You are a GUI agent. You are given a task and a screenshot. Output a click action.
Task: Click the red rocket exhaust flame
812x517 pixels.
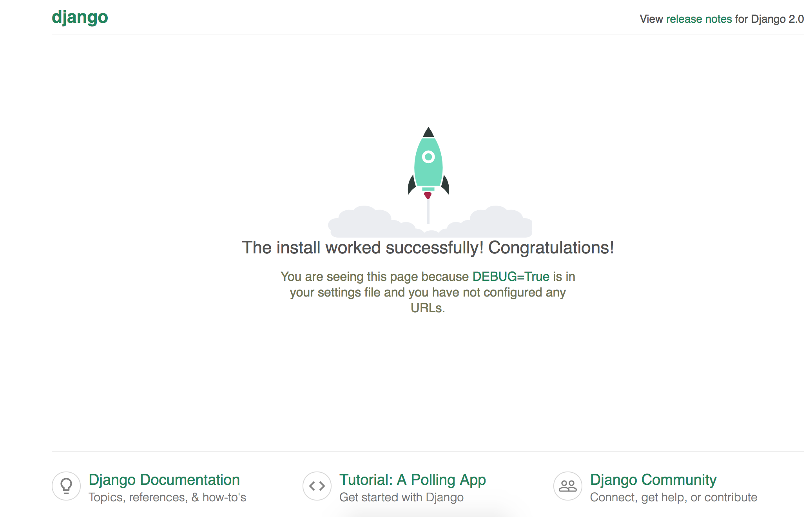click(428, 195)
